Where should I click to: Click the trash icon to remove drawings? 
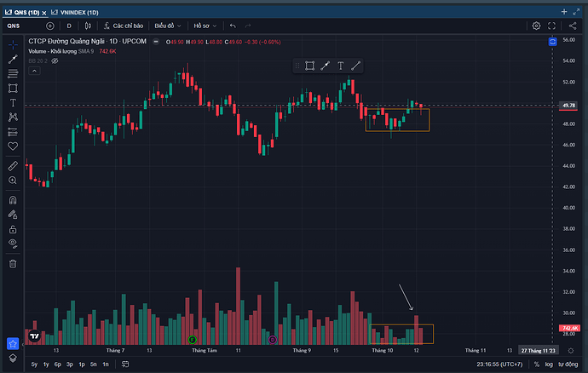pyautogui.click(x=13, y=264)
